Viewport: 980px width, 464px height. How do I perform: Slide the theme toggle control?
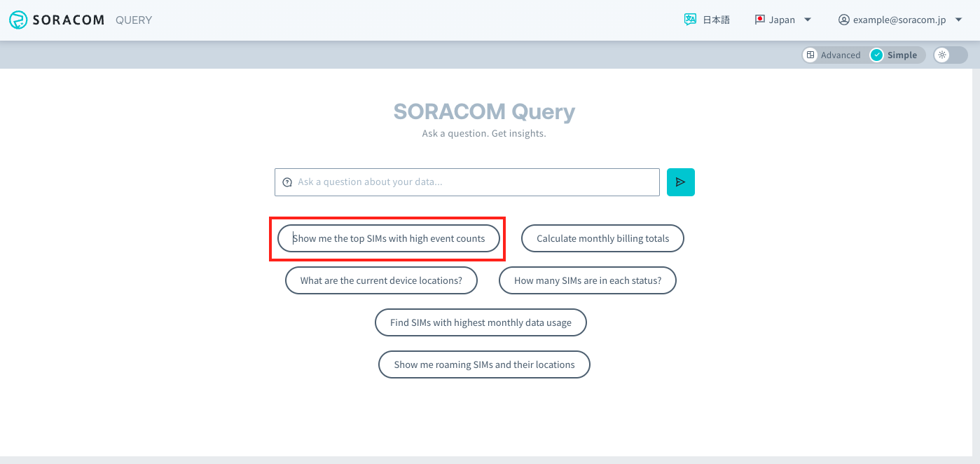pos(950,54)
